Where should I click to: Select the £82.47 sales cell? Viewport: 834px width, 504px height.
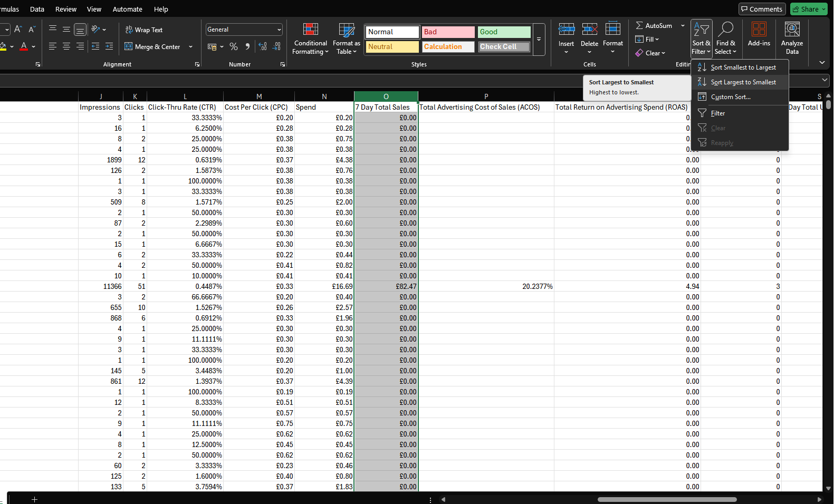click(386, 286)
